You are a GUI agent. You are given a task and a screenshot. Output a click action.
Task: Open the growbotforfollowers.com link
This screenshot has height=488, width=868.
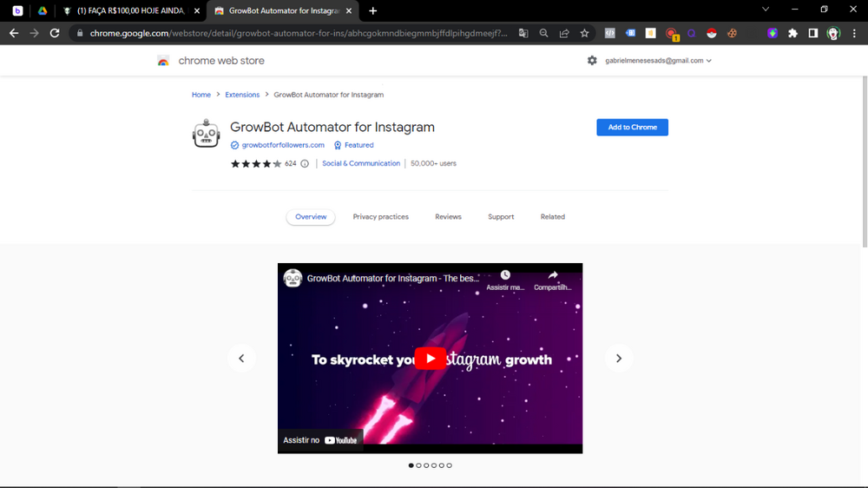point(283,145)
